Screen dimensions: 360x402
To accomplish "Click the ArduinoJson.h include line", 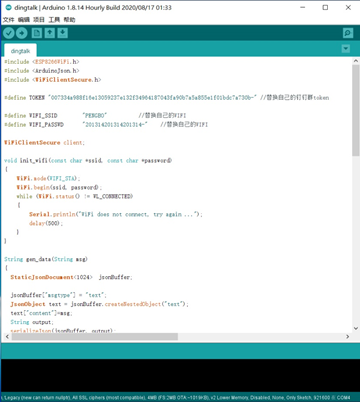I will click(x=42, y=71).
